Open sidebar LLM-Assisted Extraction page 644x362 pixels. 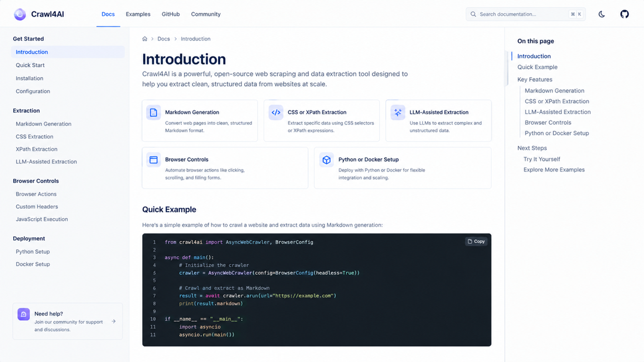click(46, 162)
